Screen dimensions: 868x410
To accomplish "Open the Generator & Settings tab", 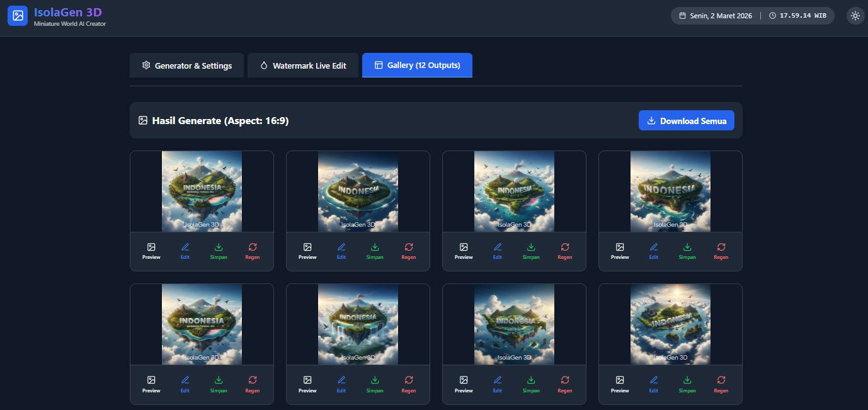I will coord(186,65).
